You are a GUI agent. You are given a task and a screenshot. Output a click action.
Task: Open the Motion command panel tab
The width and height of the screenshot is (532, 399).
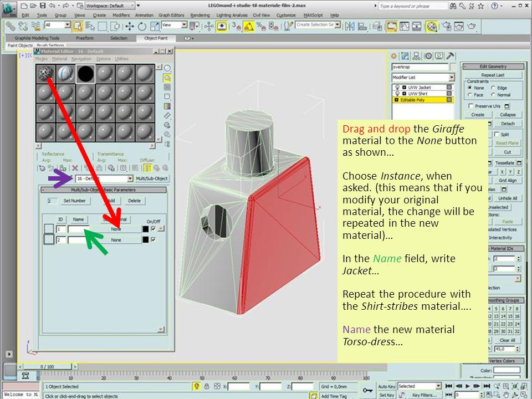pyautogui.click(x=428, y=56)
